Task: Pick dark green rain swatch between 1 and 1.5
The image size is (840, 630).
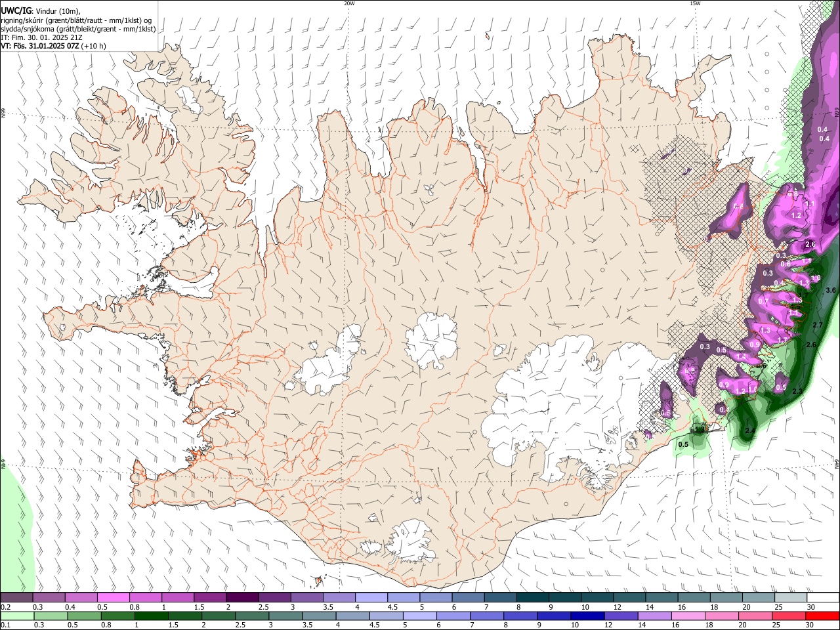Action: (x=152, y=616)
